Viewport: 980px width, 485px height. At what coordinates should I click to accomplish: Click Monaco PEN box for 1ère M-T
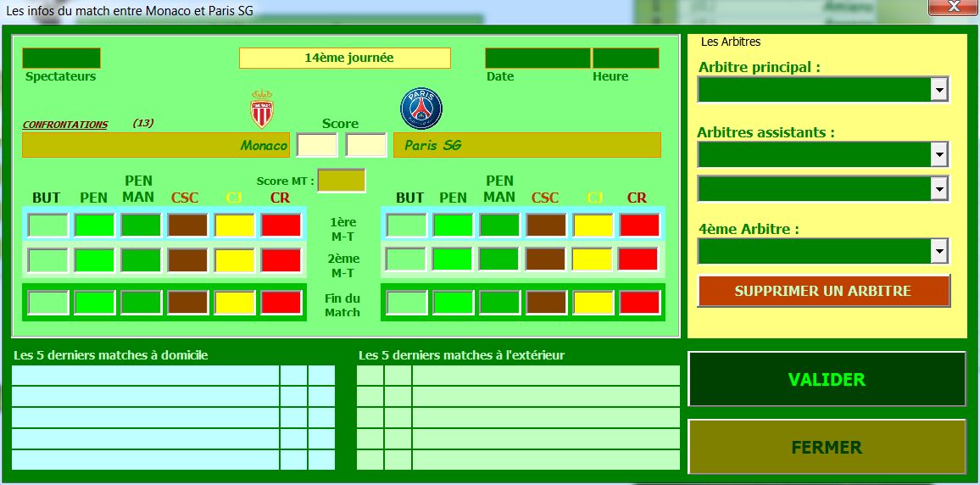95,225
